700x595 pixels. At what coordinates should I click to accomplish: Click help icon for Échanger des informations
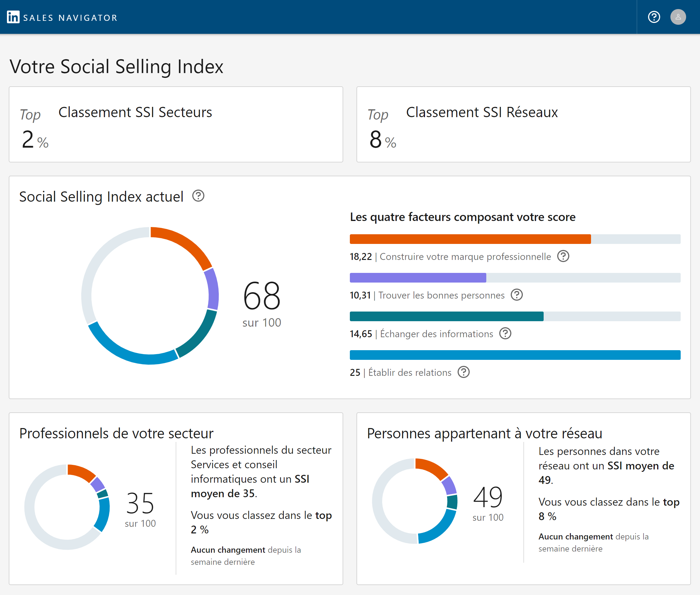(x=505, y=334)
